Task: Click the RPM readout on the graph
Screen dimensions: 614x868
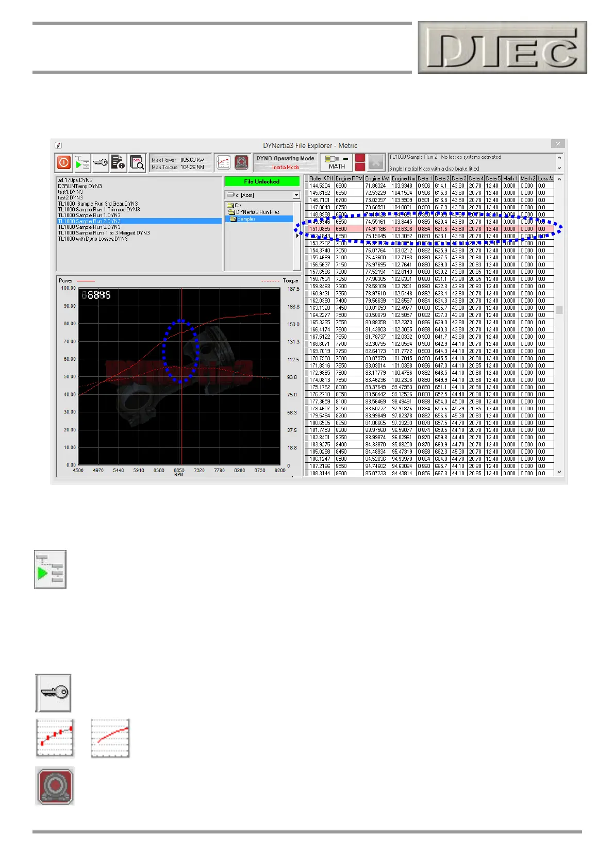Action: [96, 295]
